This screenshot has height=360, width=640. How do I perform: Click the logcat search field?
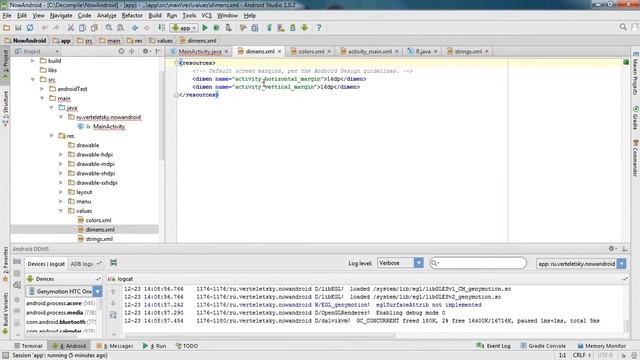coord(478,263)
